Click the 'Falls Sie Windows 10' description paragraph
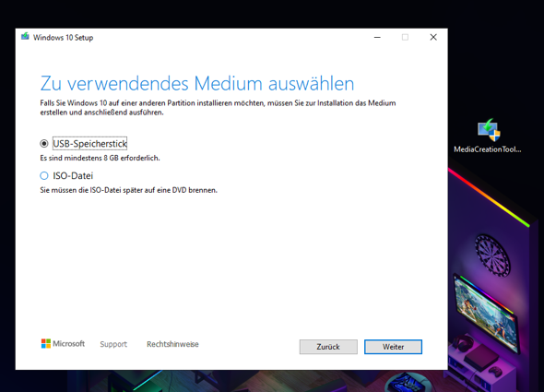This screenshot has height=392, width=544. point(218,108)
